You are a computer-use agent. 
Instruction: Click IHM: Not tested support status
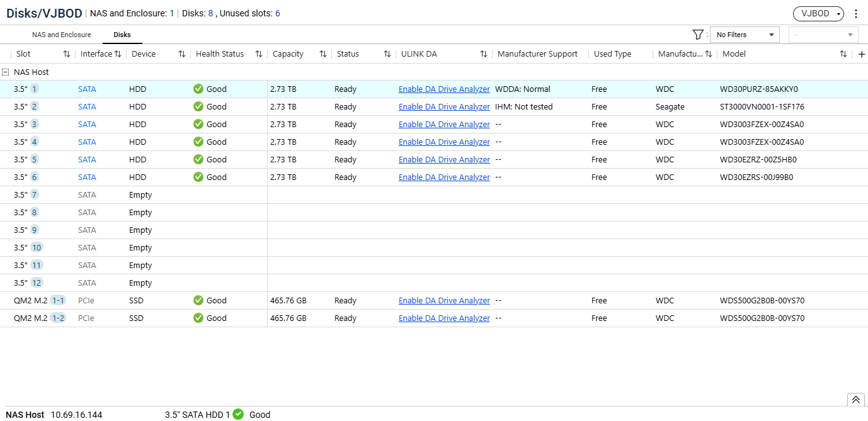pos(524,107)
